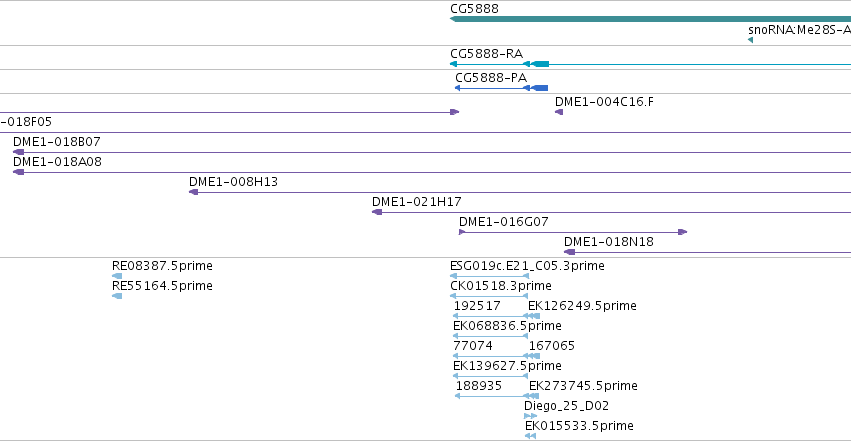Select the EK139627.5prime label

tap(507, 366)
